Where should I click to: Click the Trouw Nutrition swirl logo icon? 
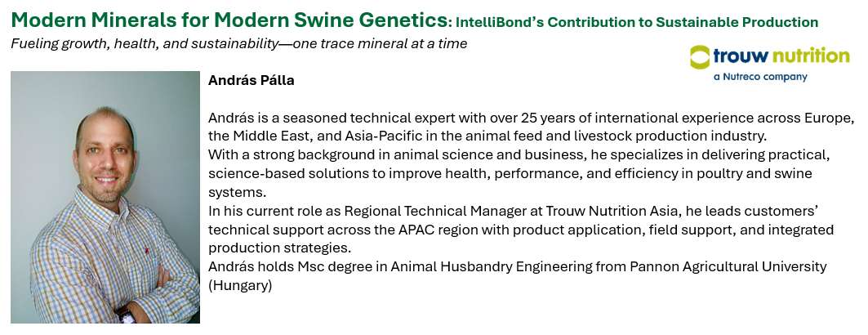pos(700,56)
